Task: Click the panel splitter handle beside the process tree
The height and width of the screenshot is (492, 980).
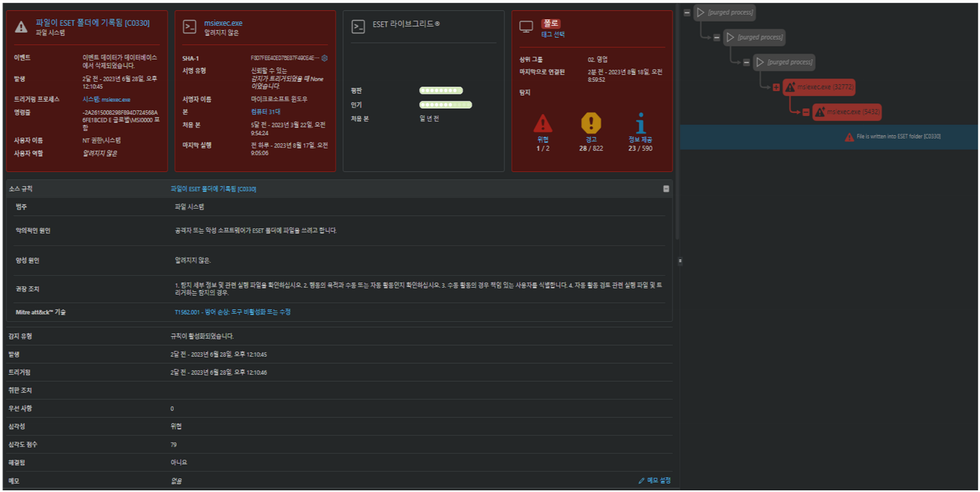Action: 680,261
